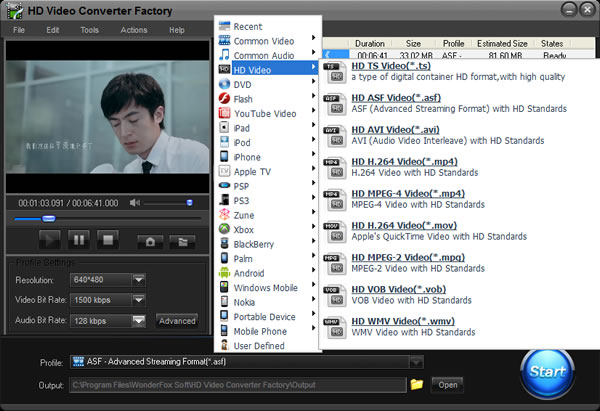Click the Play button in the player
This screenshot has height=411, width=600.
click(49, 240)
